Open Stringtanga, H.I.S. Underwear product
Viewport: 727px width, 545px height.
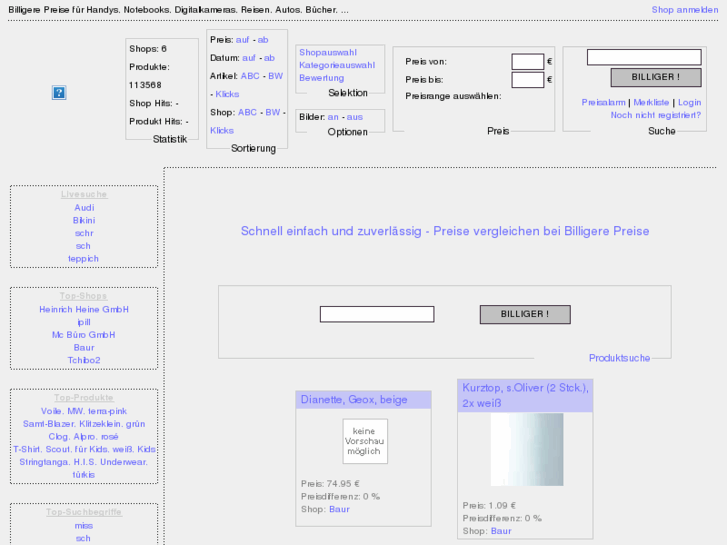[x=83, y=468]
